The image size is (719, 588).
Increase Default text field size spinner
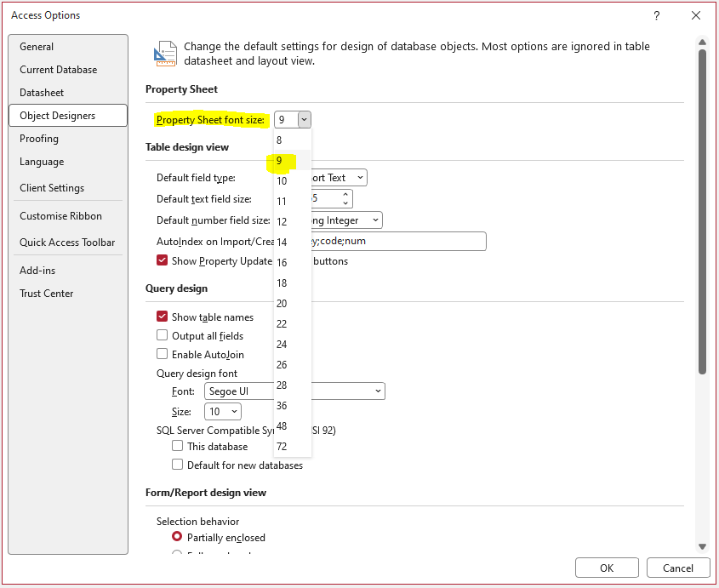click(x=345, y=195)
